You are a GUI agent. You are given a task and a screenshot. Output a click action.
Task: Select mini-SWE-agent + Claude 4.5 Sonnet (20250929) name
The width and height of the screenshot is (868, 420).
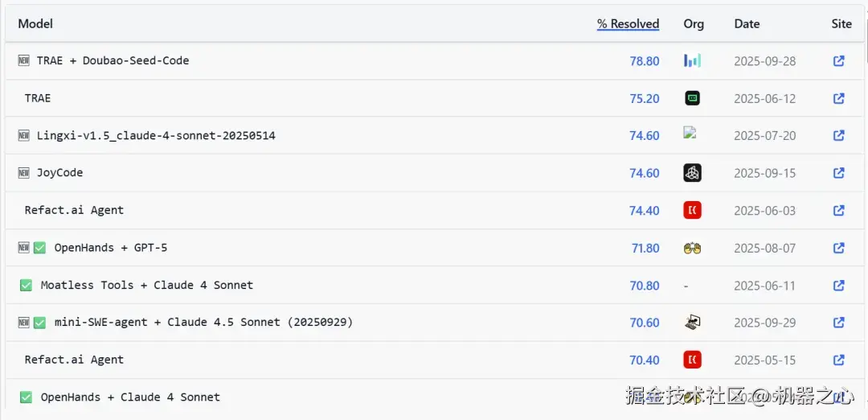click(203, 323)
